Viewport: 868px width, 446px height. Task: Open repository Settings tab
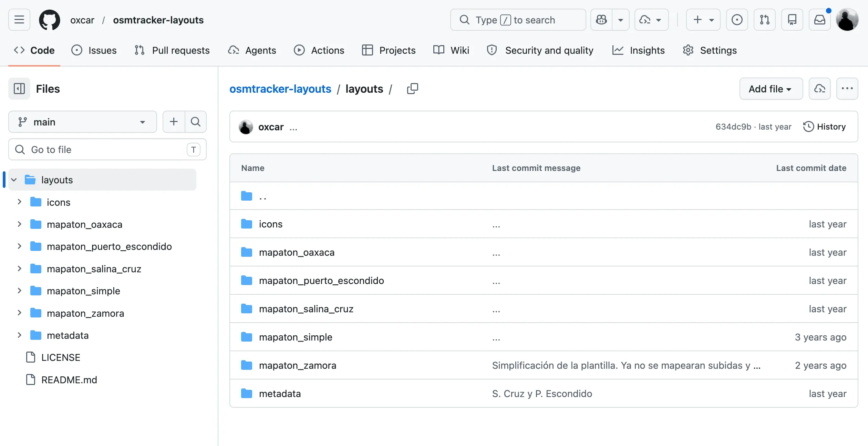tap(709, 50)
